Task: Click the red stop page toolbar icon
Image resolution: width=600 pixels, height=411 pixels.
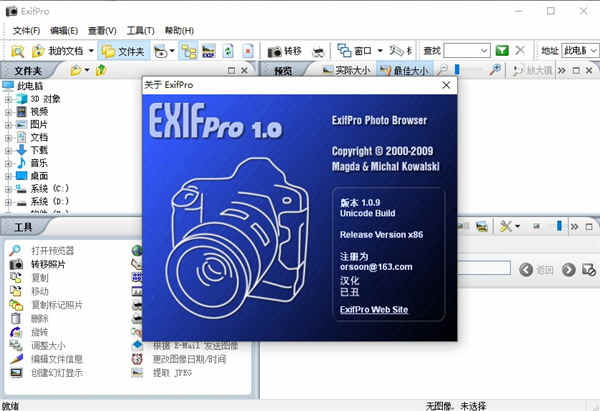Action: [248, 51]
